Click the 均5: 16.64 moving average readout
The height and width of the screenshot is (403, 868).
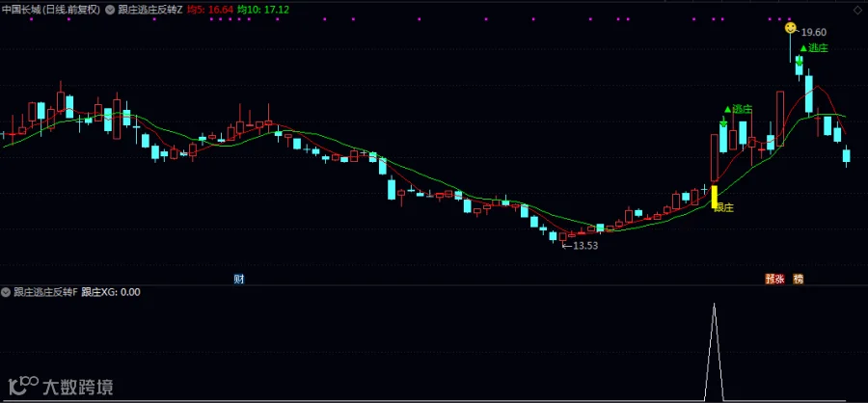click(209, 10)
